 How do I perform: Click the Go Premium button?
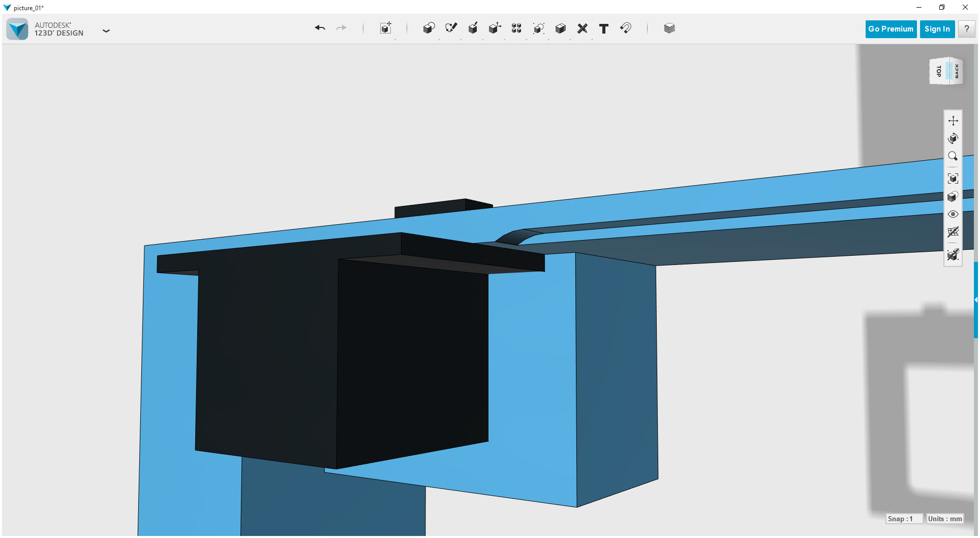(x=891, y=28)
